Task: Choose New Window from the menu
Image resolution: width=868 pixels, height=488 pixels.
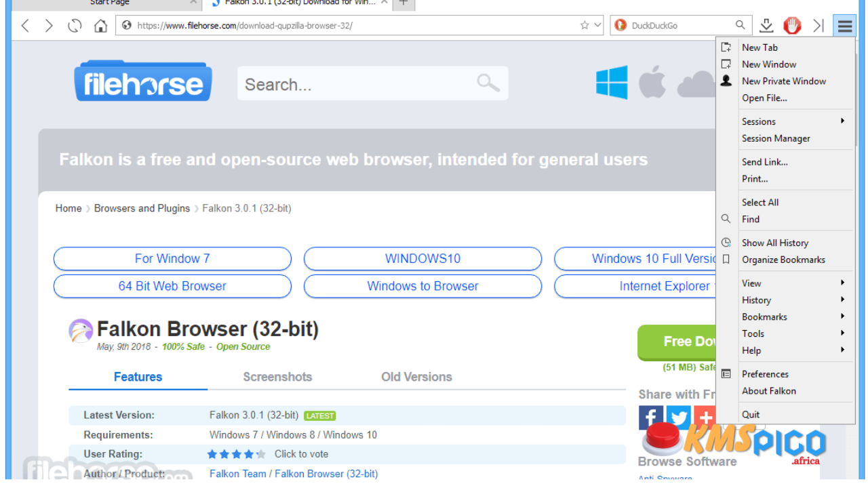Action: click(785, 64)
